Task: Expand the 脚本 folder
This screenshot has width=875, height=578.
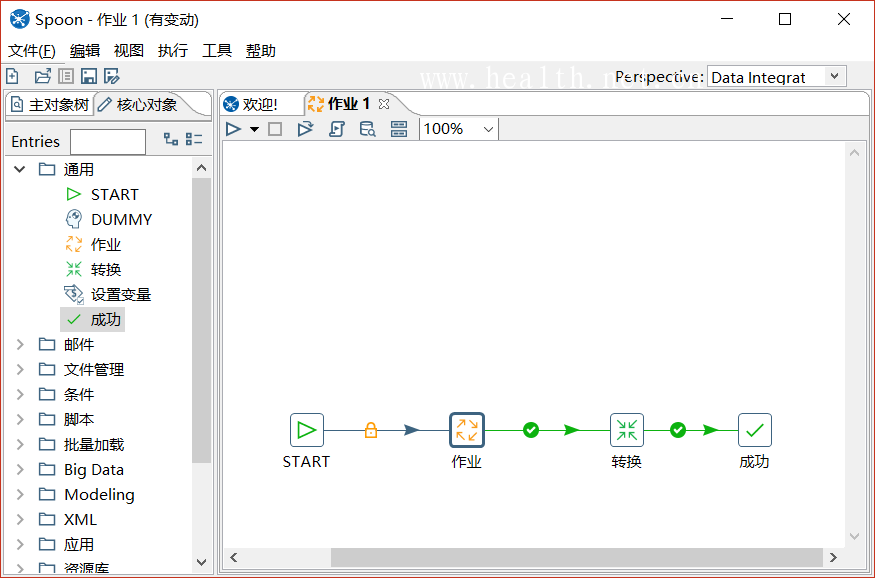Action: pos(20,420)
